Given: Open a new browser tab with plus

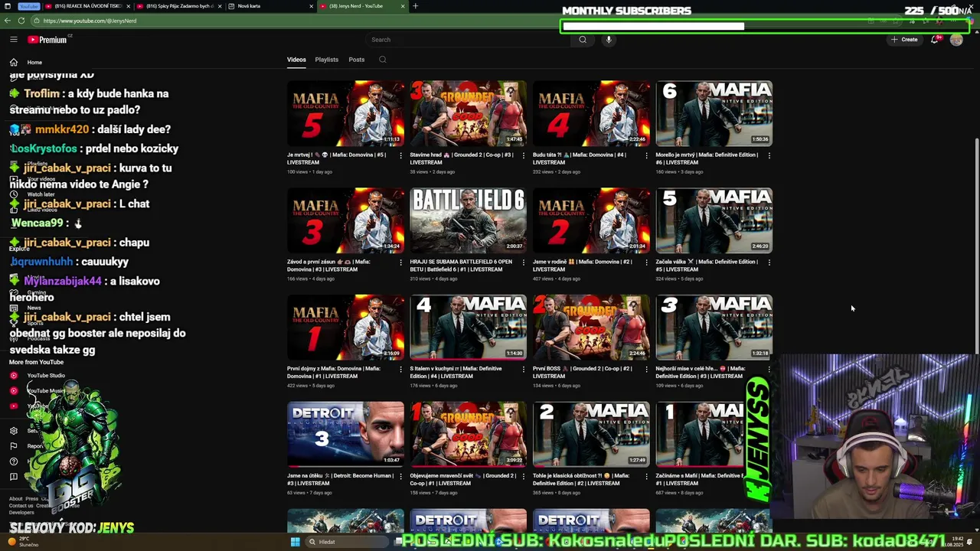Looking at the screenshot, I should point(415,6).
